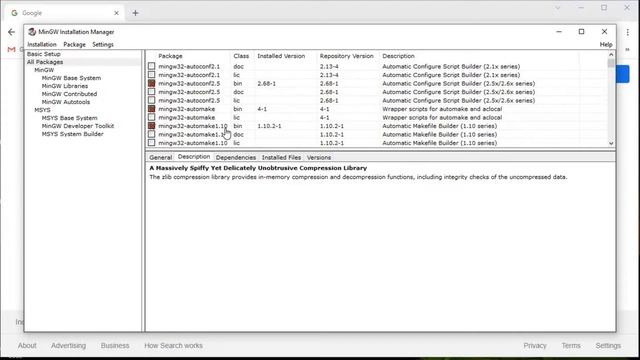Click the package list scrollbar thumb
The image size is (640, 360).
tap(611, 63)
